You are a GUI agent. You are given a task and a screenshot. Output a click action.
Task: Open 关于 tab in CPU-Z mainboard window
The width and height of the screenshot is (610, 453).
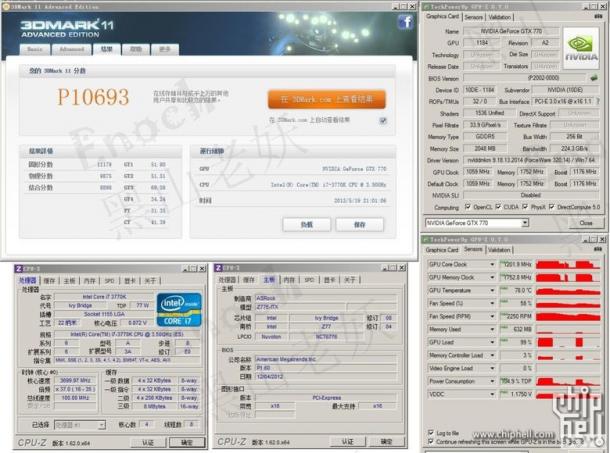point(350,279)
